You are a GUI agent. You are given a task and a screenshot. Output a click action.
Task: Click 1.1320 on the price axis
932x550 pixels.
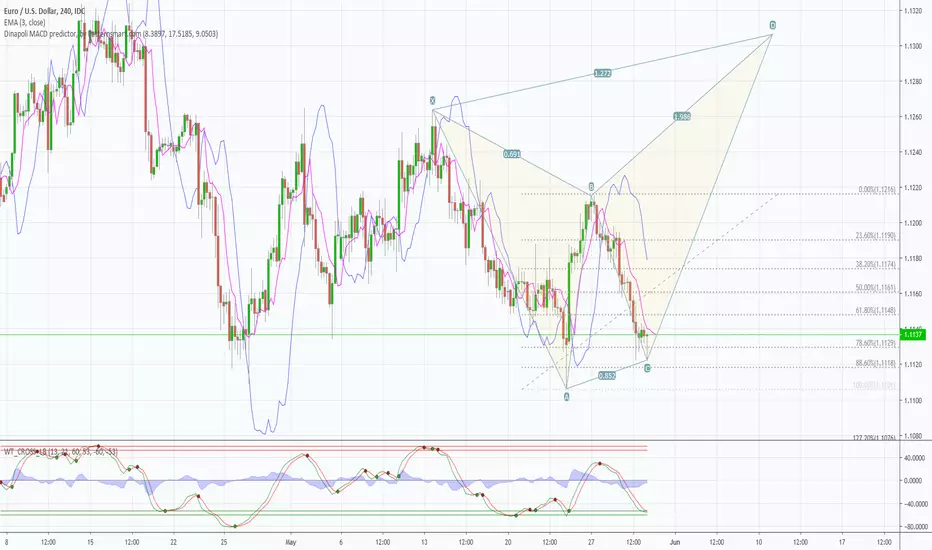click(913, 11)
